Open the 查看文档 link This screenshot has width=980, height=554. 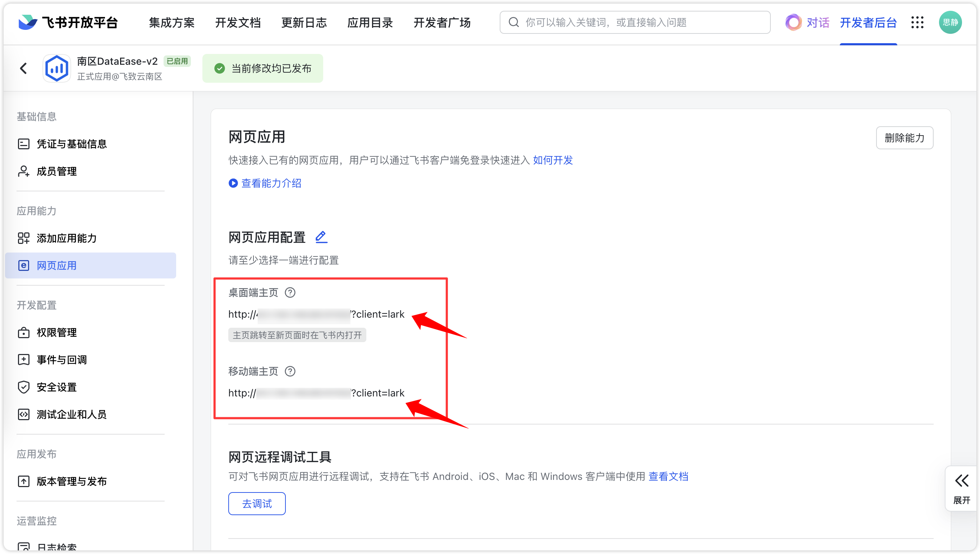coord(668,476)
